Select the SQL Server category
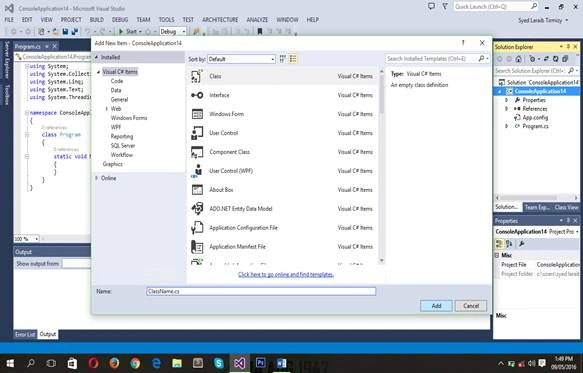Screen dimensions: 583x373 pos(123,146)
